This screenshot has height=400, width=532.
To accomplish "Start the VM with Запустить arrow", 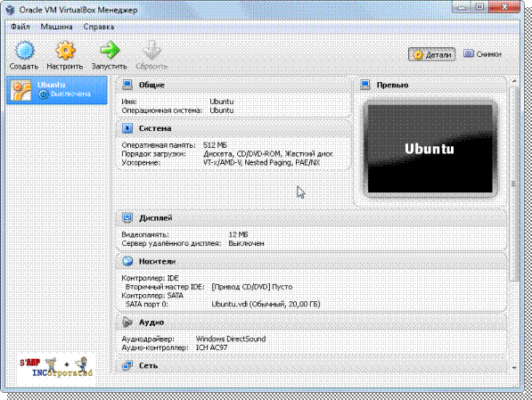I will (x=110, y=50).
